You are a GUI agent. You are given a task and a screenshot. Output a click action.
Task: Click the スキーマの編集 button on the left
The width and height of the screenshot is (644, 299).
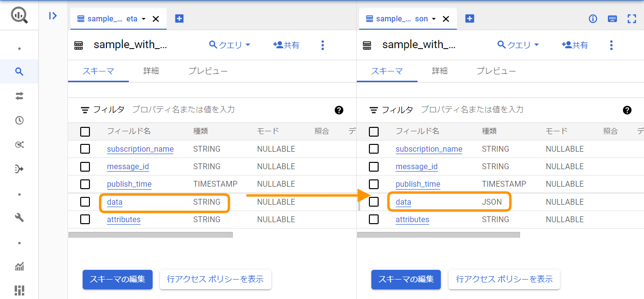click(x=117, y=280)
